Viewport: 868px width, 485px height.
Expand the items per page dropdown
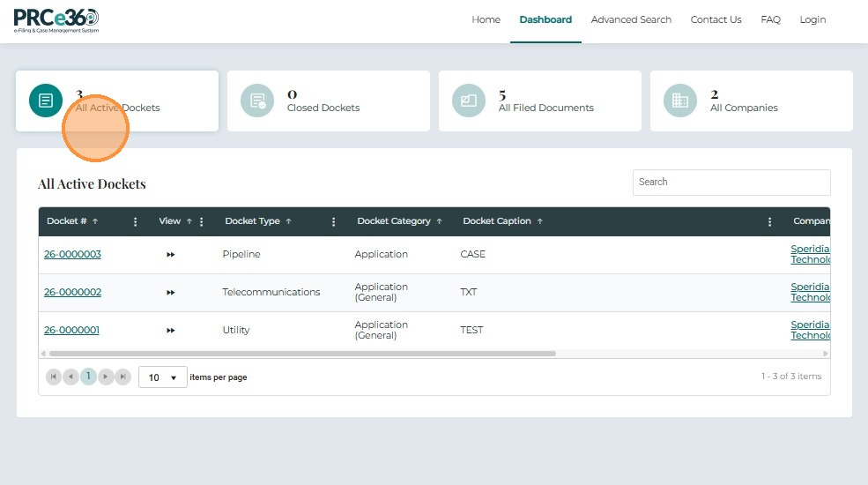coord(163,377)
